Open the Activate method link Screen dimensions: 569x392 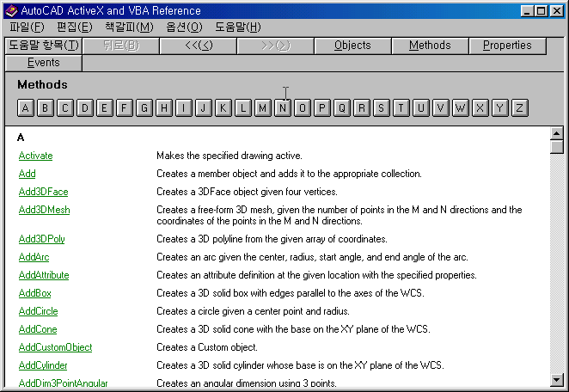point(35,156)
